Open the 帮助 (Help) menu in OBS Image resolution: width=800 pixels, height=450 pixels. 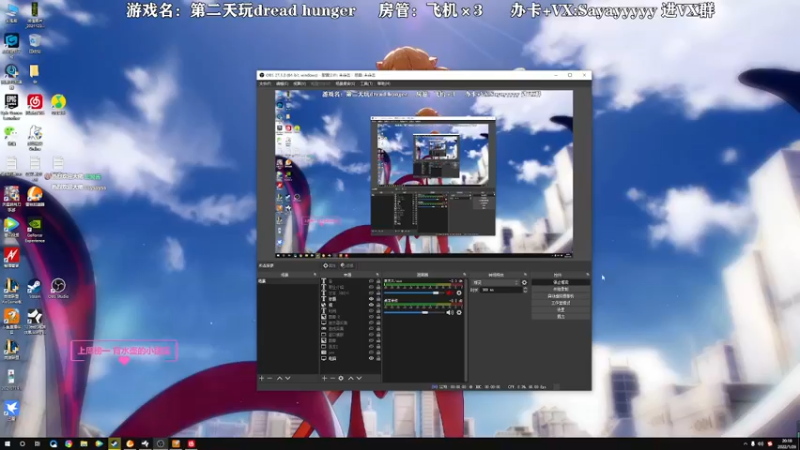[384, 84]
